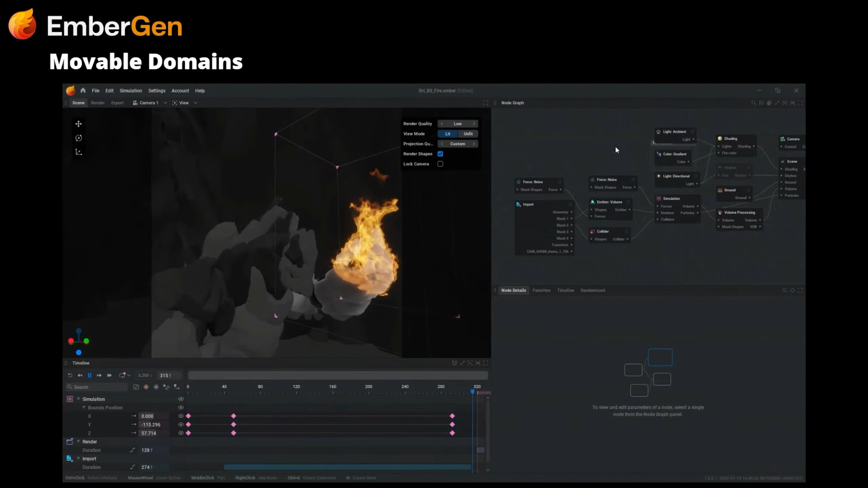Image resolution: width=868 pixels, height=488 pixels.
Task: Select the scale tool in viewport
Action: (78, 152)
